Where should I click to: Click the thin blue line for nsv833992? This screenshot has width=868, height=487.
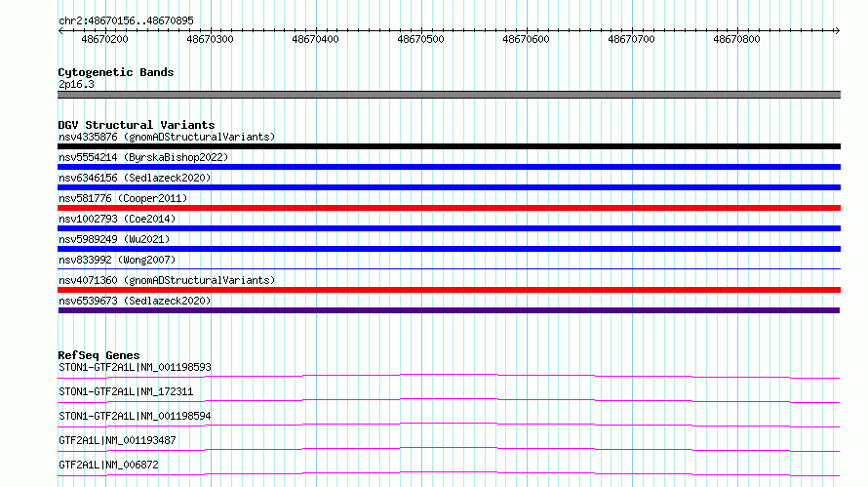pos(449,269)
